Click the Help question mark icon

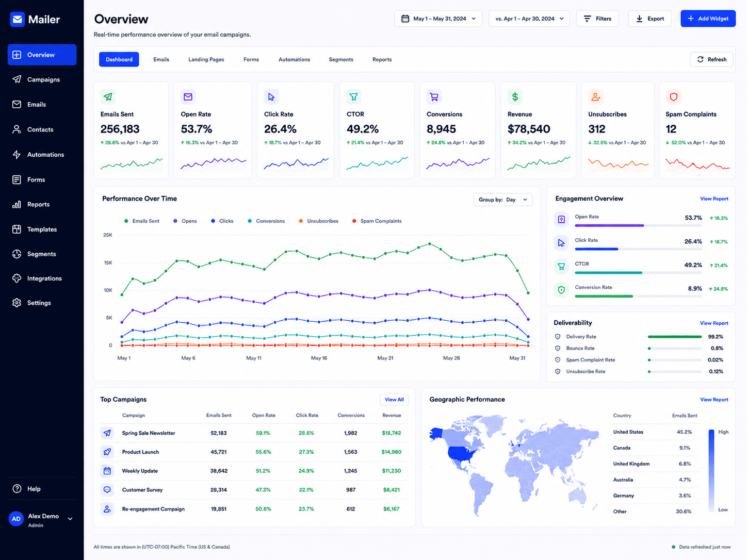(x=17, y=489)
